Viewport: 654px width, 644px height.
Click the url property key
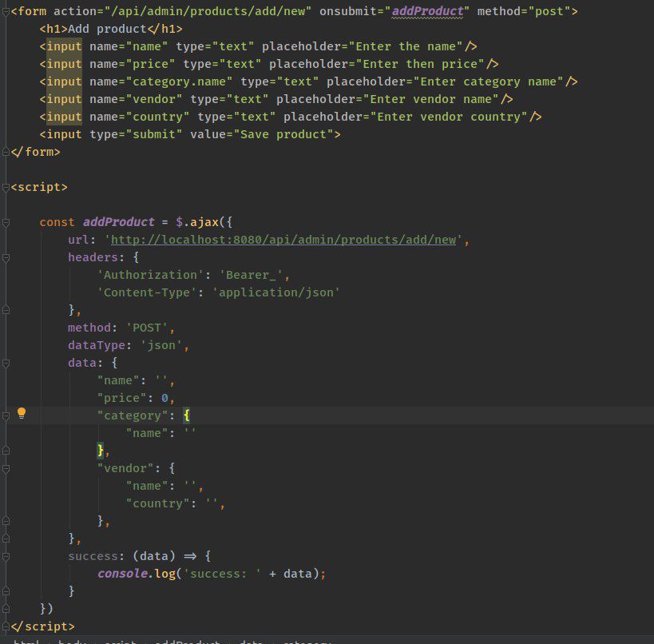point(79,240)
